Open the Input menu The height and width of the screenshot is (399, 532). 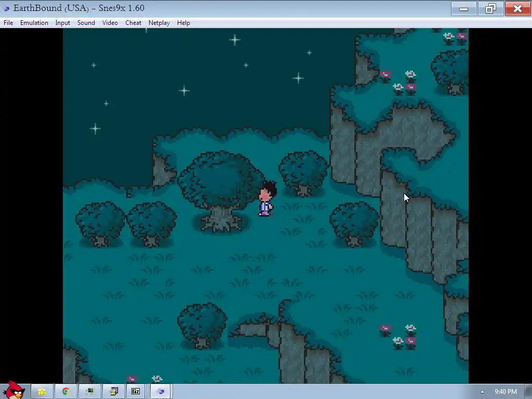pyautogui.click(x=62, y=23)
